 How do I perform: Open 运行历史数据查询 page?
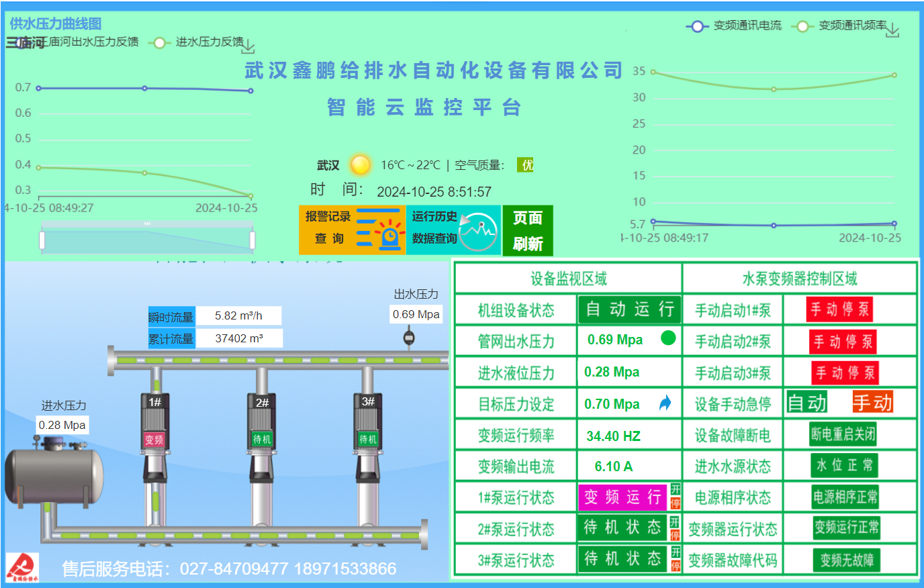pyautogui.click(x=453, y=230)
